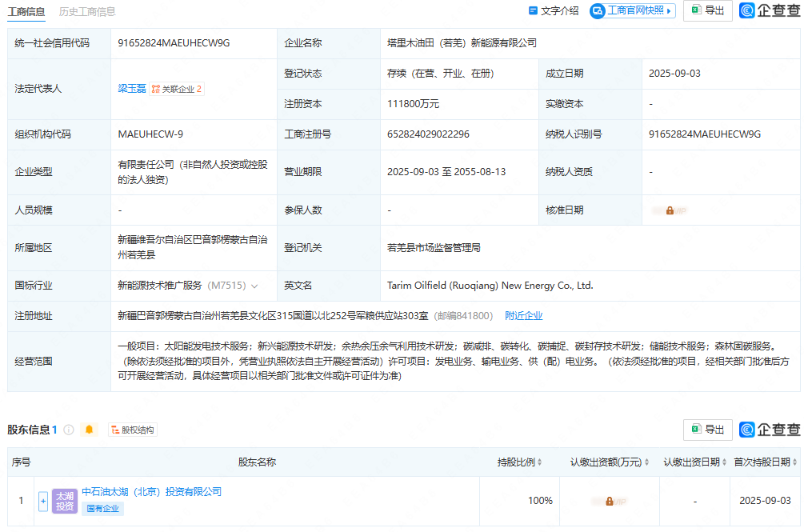Click the 关联企业 2 badge
Screen dimensions: 804x532
(x=177, y=89)
